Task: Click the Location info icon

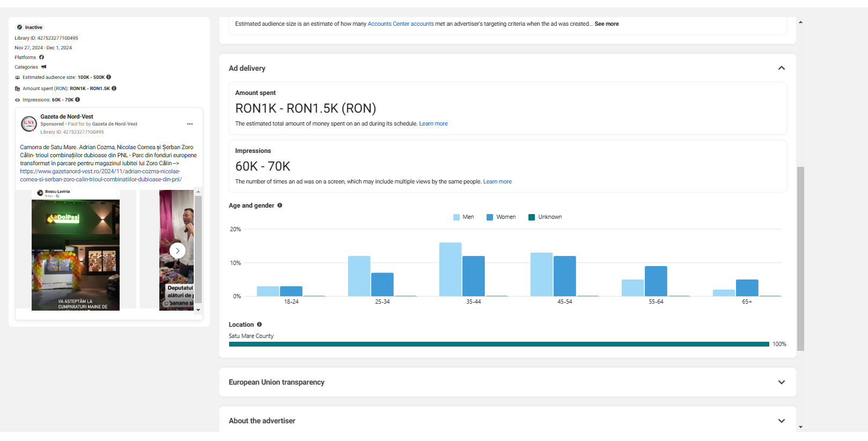Action: coord(259,325)
